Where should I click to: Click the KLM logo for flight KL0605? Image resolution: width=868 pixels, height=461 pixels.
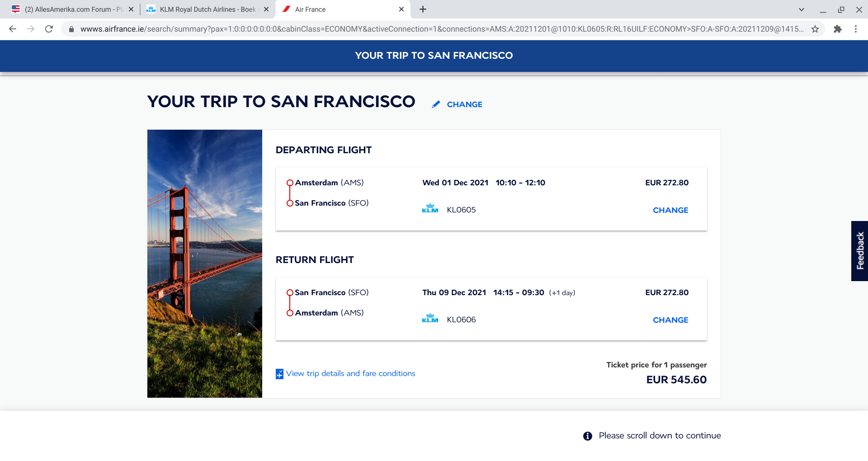click(x=430, y=209)
